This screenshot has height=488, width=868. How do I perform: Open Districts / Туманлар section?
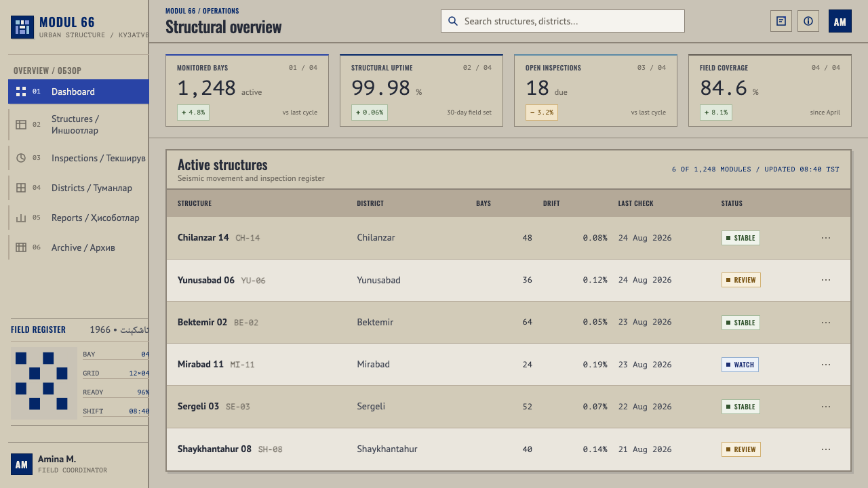(79, 188)
